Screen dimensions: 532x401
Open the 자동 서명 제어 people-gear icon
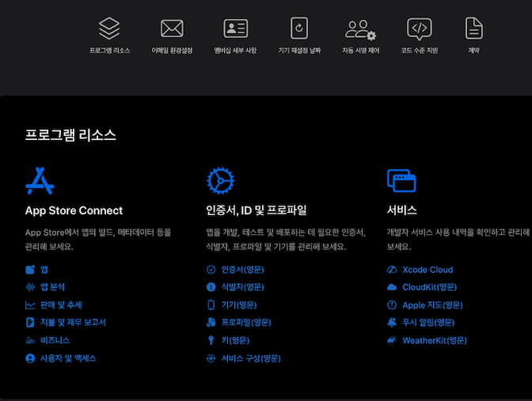pos(361,30)
